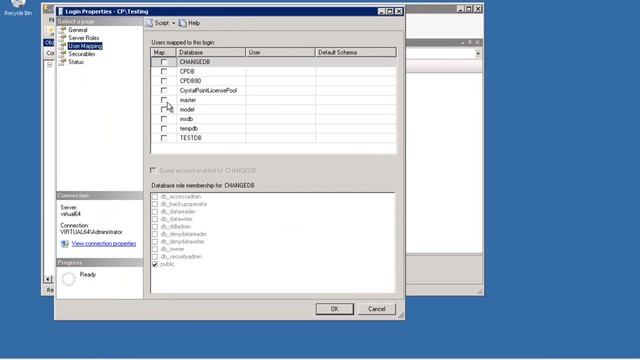
Task: Uncheck the public role
Action: [x=155, y=264]
